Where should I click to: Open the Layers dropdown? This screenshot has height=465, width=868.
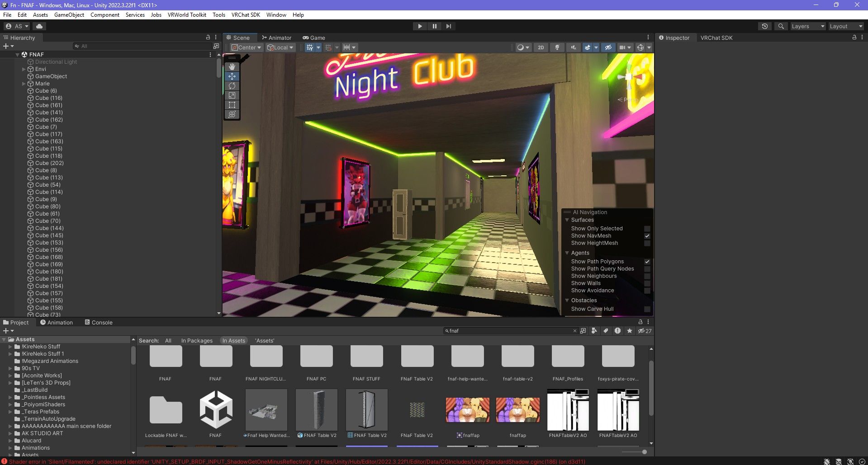tap(808, 26)
